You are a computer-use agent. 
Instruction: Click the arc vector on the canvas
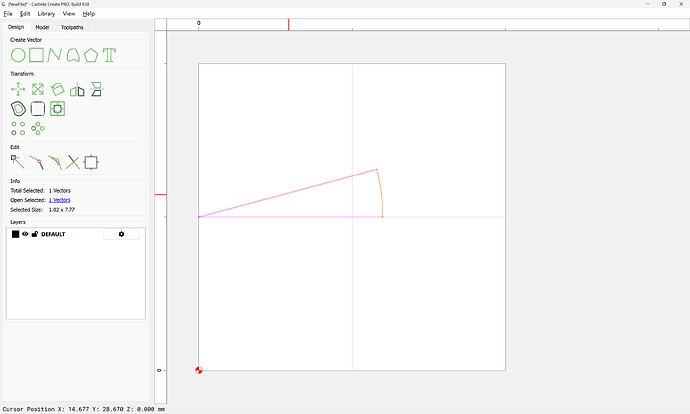click(381, 193)
